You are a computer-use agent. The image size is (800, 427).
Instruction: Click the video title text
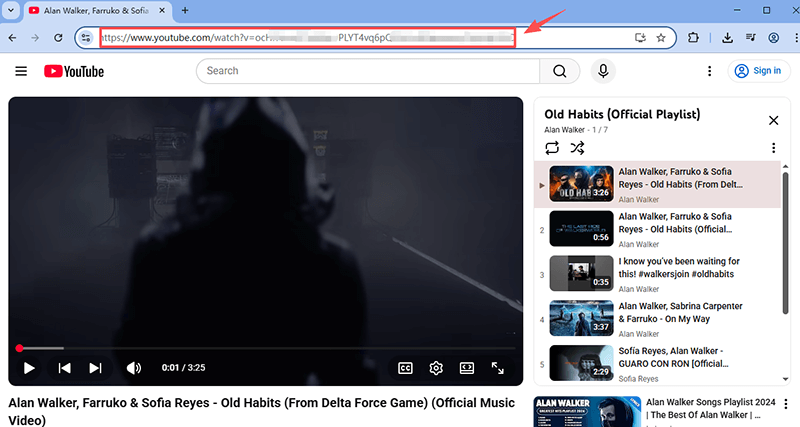(261, 411)
